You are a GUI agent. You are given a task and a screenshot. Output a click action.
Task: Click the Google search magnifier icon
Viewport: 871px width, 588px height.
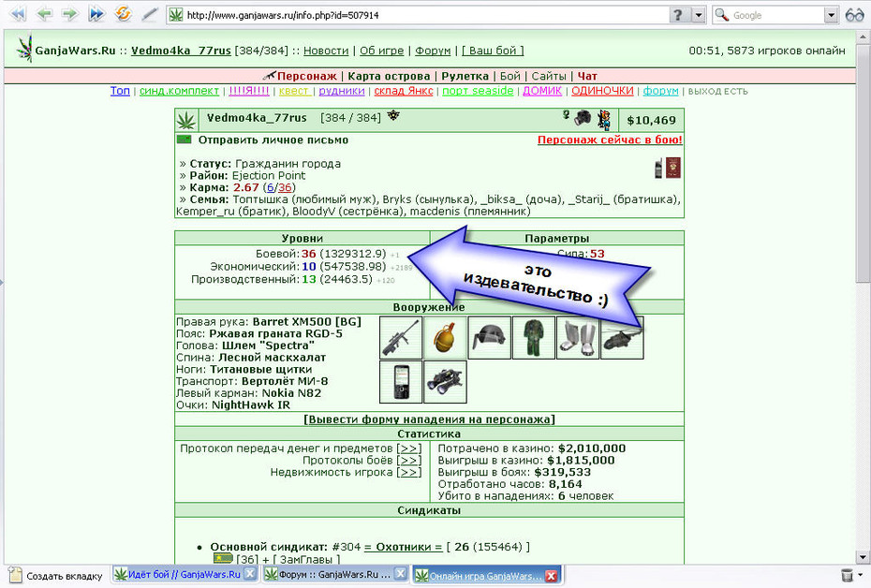pyautogui.click(x=721, y=15)
